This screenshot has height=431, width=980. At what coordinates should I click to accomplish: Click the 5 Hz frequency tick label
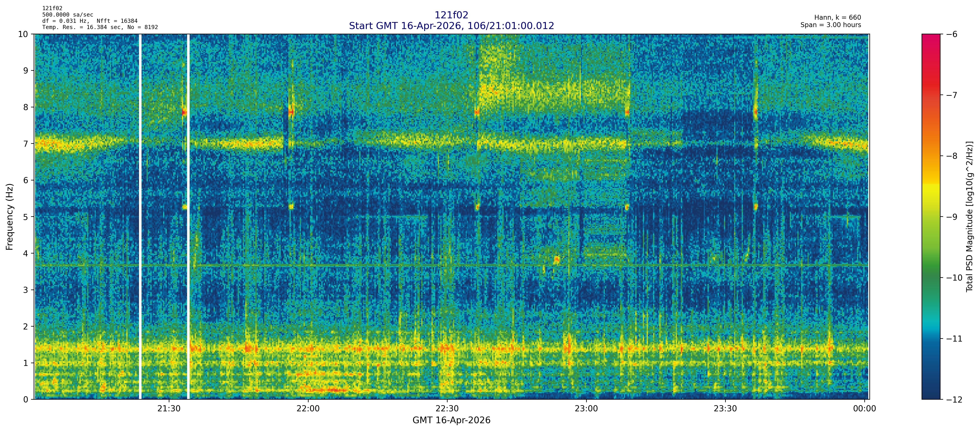26,217
